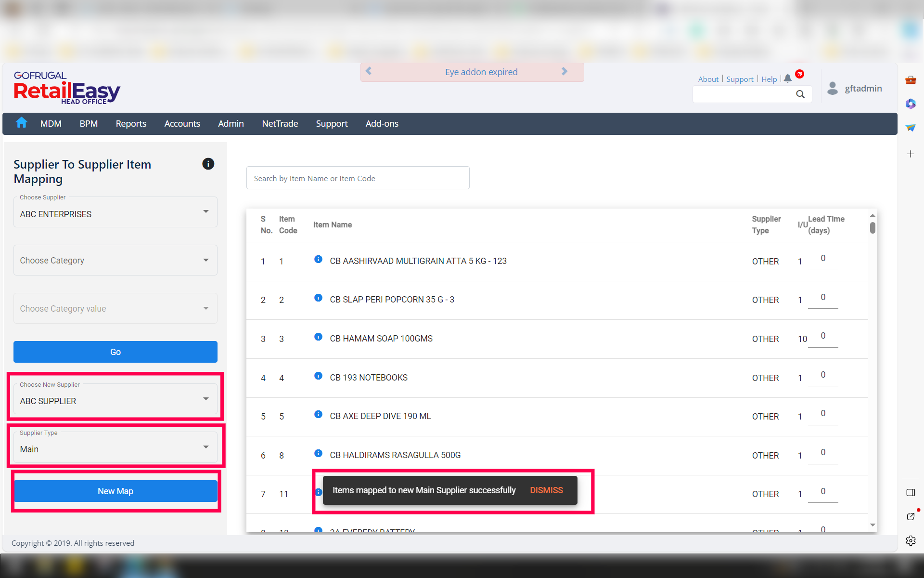Click previous arrow on addon expired banner
Screen dimensions: 924x578
(x=369, y=72)
